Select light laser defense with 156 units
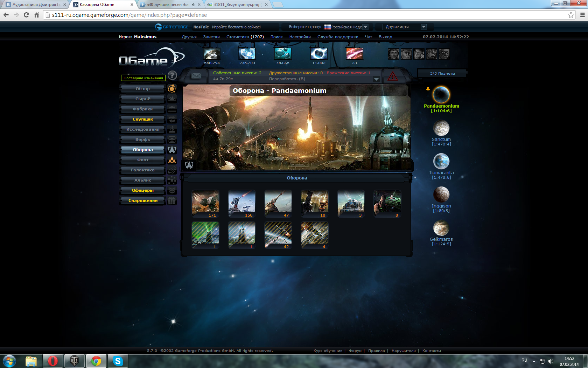Screen dimensions: 588x368 click(242, 204)
